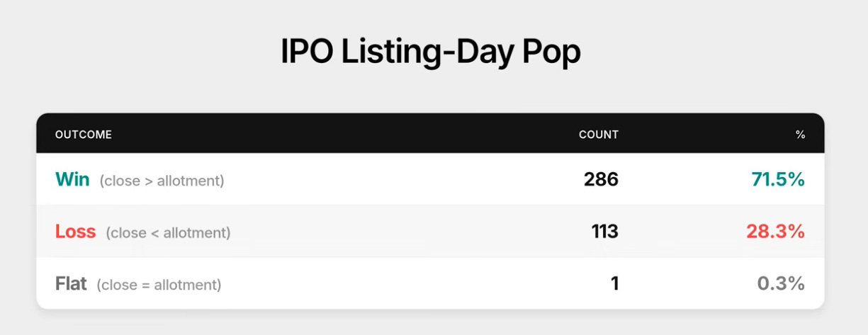This screenshot has height=335, width=868.
Task: Click the black table header bar
Action: pyautogui.click(x=431, y=134)
